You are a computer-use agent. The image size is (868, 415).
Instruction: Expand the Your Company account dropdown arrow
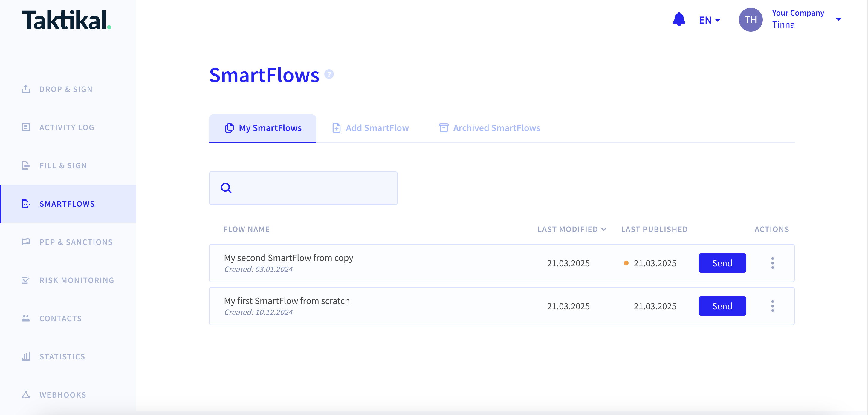coord(839,19)
